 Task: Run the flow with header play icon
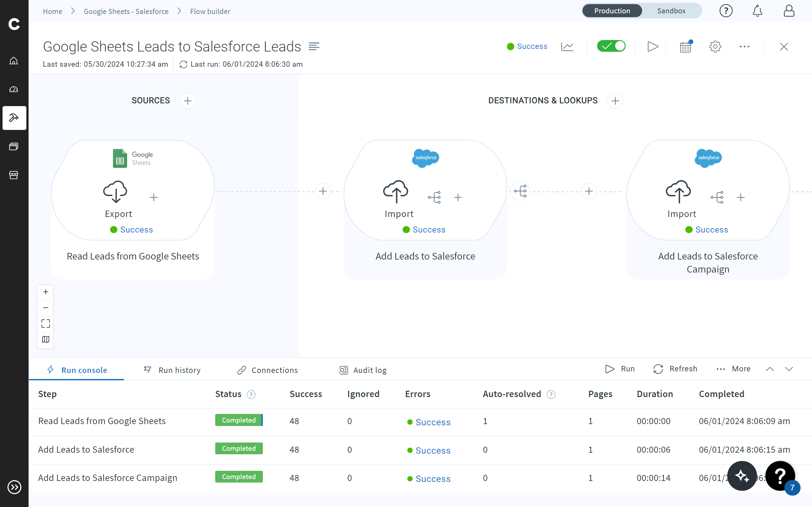[x=653, y=46]
